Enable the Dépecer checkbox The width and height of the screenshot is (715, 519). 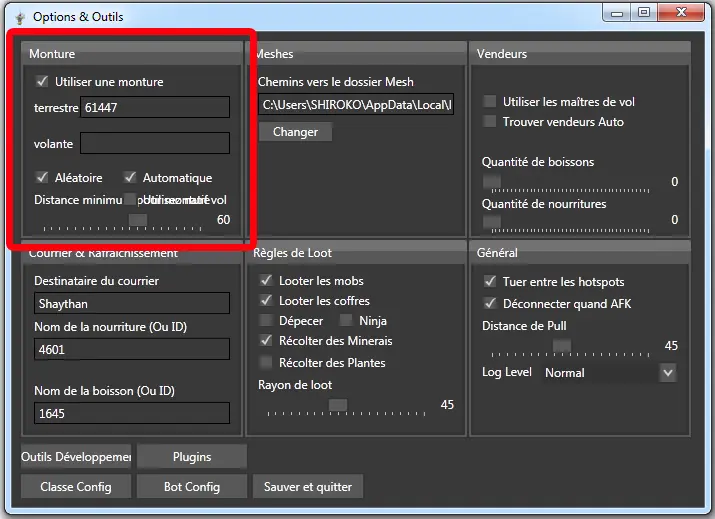point(266,321)
